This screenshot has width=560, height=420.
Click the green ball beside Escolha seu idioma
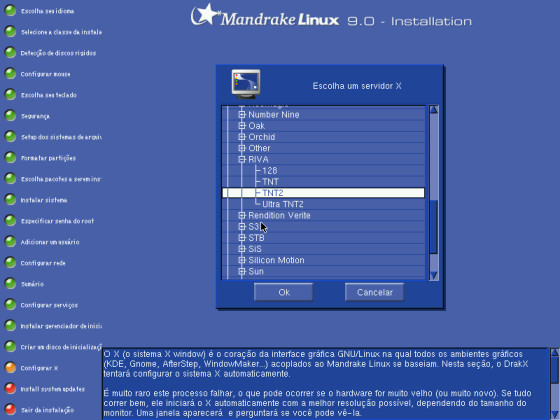point(10,11)
